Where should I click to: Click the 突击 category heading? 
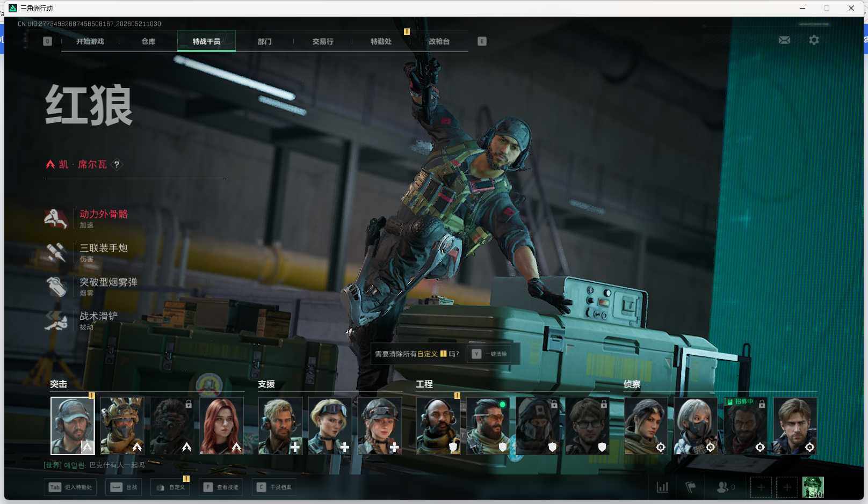coord(59,384)
